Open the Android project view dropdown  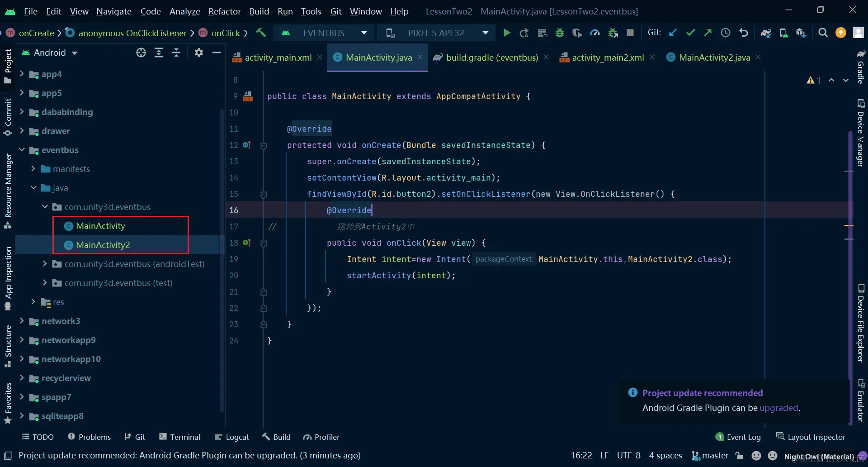[50, 52]
